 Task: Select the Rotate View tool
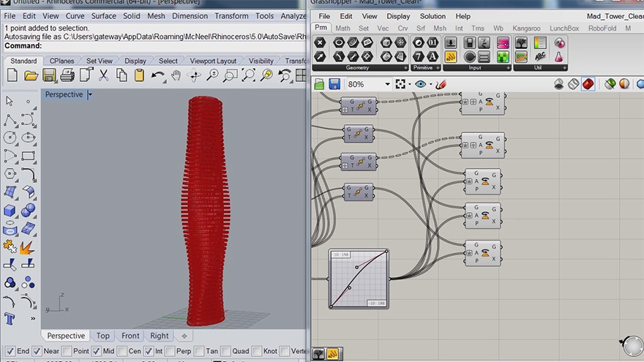coord(195,75)
